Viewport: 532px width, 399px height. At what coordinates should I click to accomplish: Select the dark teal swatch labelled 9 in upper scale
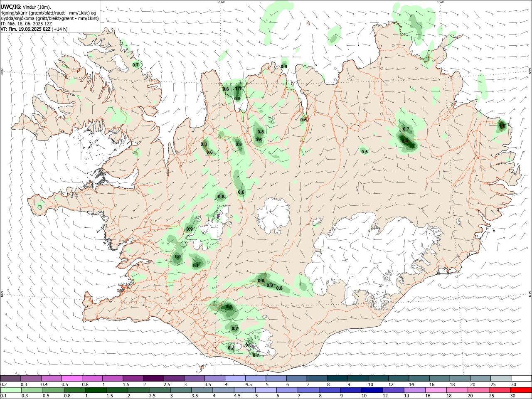tap(357, 378)
